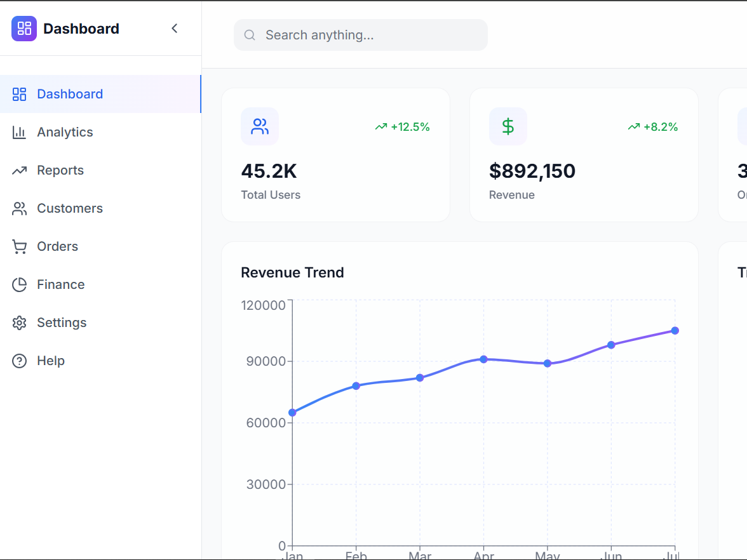The width and height of the screenshot is (747, 560).
Task: Open Help via the question mark icon
Action: pos(19,360)
